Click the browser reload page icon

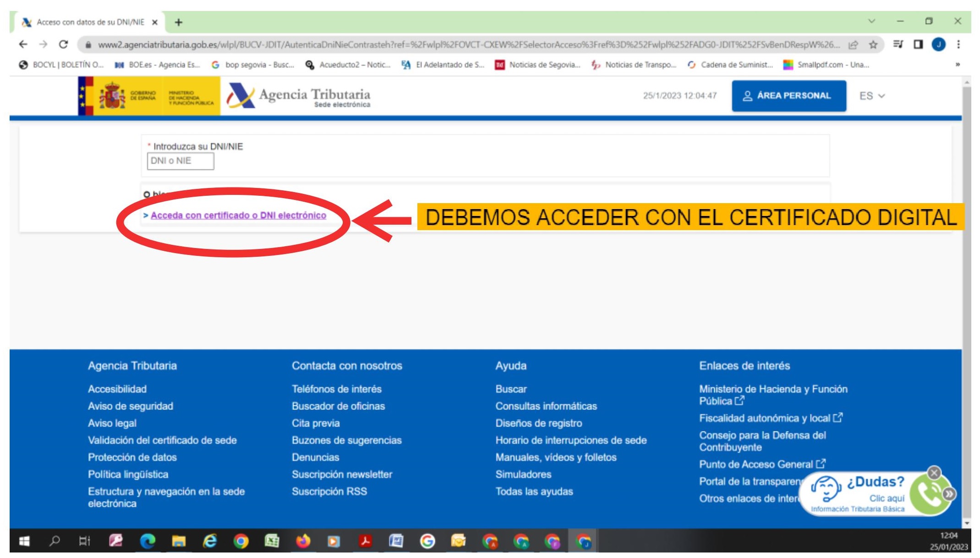coord(63,44)
